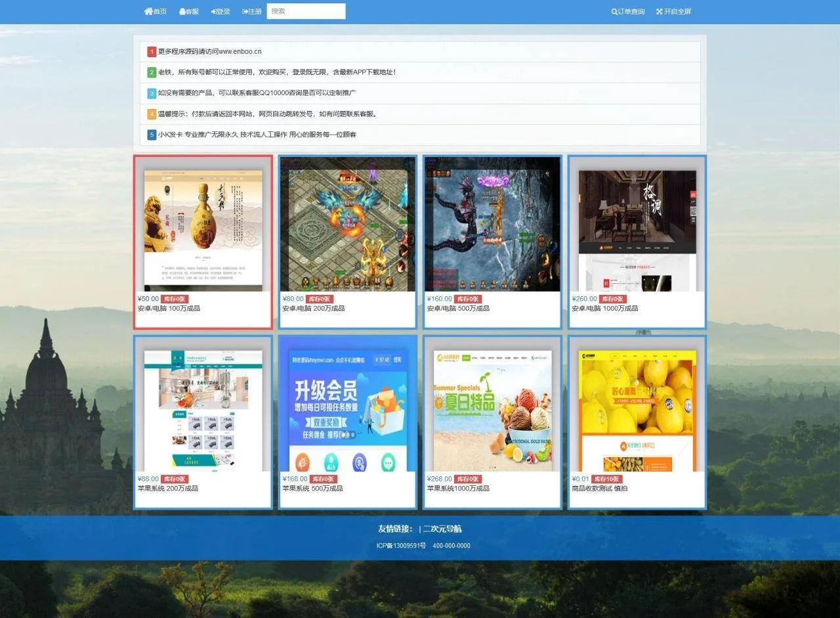Screen dimensions: 840x618
Task: Click the ICP备13009591号 footer text
Action: (x=401, y=546)
